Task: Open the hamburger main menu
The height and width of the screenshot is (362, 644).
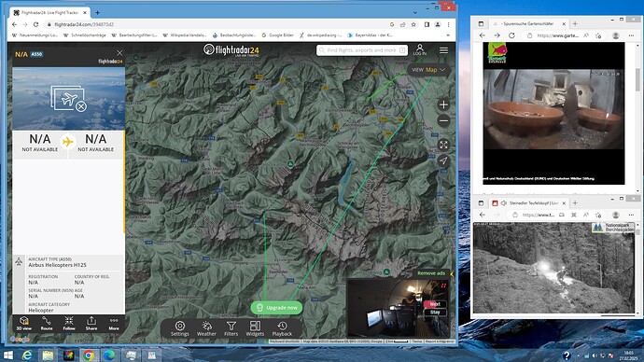Action: 443,50
